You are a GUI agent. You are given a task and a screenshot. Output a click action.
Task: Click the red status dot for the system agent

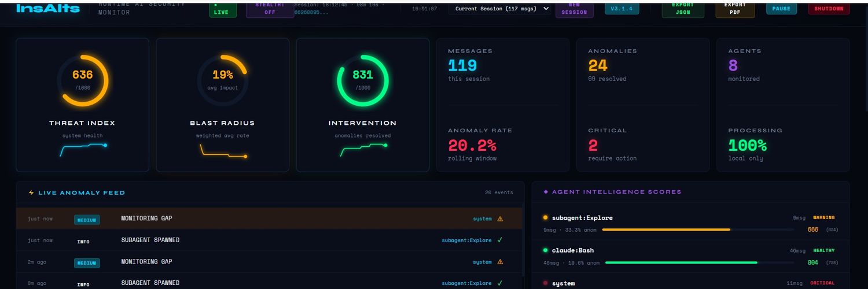pos(546,283)
